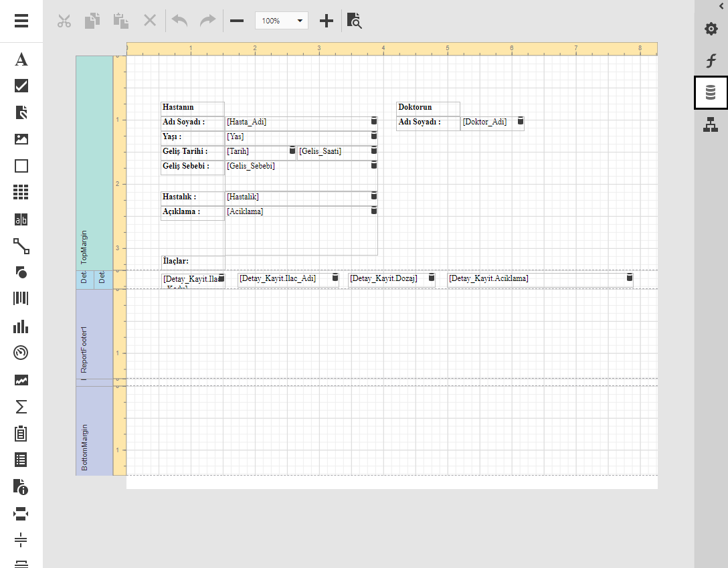
Task: Select the Check Box control tool
Action: pos(21,86)
